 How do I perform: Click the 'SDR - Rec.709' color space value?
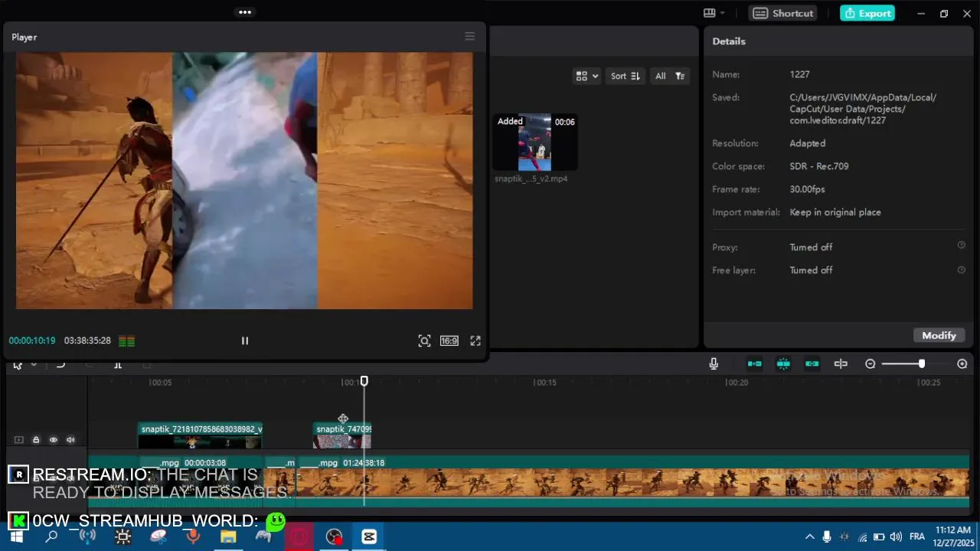pyautogui.click(x=818, y=166)
